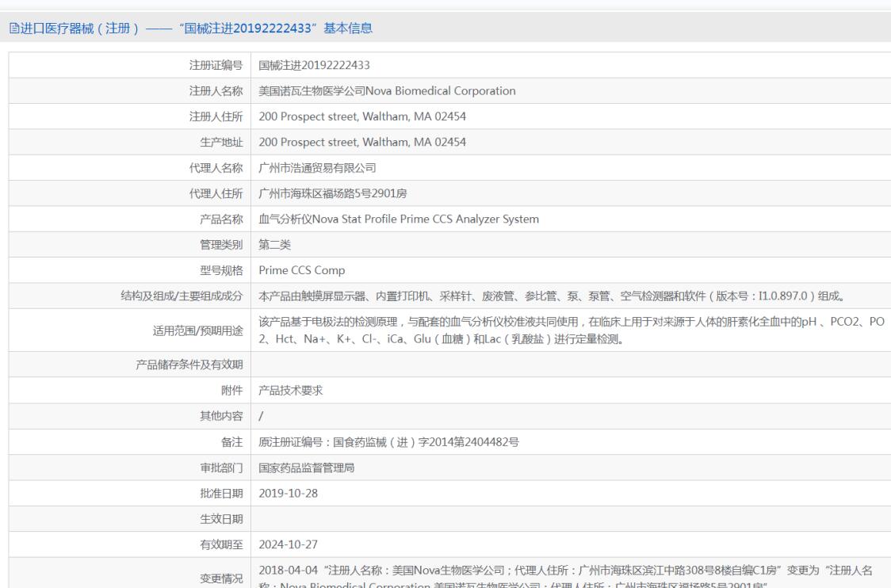Click the header title 进口医疗器械（注册）基本信息
891x588 pixels.
click(196, 28)
